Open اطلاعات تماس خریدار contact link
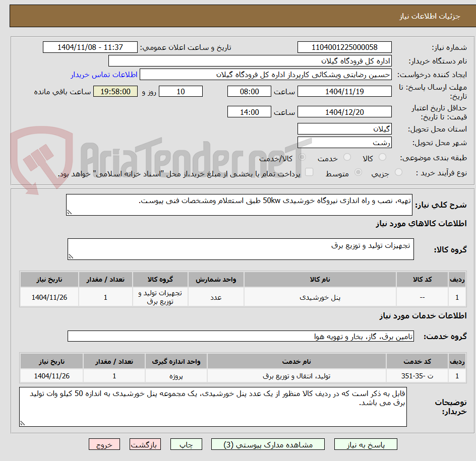Viewport: 476px width, 461px height. point(104,75)
